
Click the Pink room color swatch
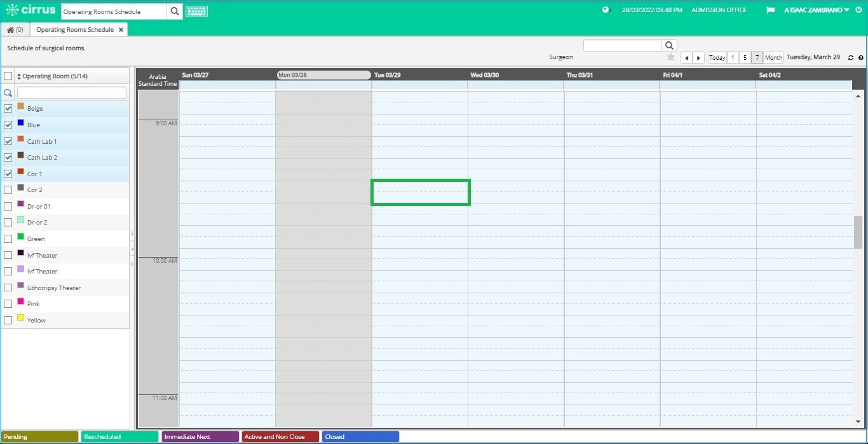[x=20, y=302]
